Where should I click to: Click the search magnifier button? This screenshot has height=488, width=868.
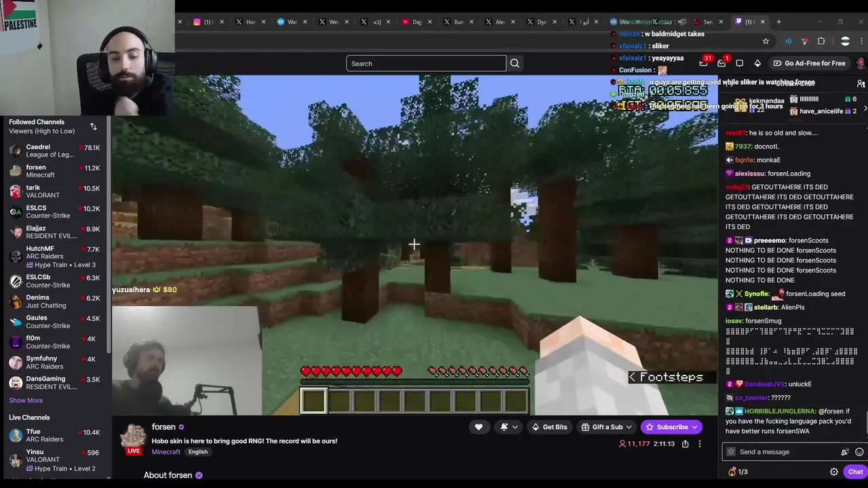pyautogui.click(x=515, y=64)
